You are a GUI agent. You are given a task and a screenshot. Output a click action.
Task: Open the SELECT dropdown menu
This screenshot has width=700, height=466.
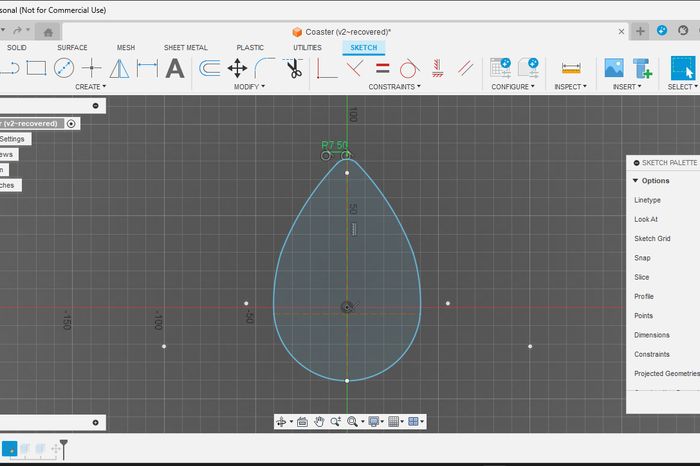[x=683, y=87]
